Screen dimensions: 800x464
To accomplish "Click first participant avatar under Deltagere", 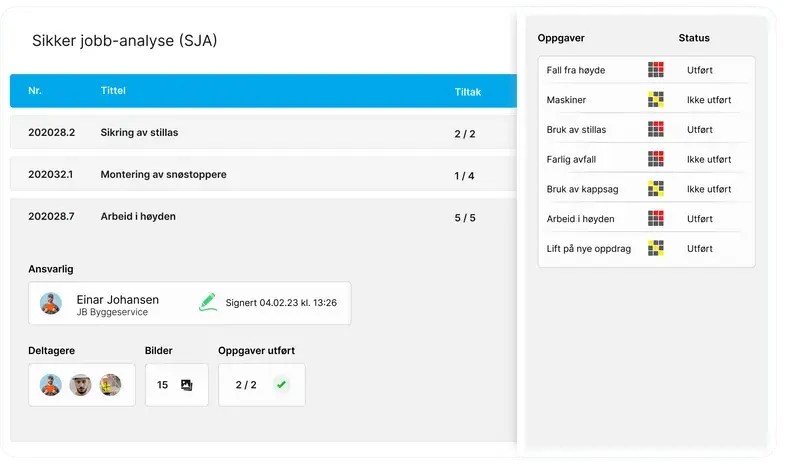I will (x=50, y=385).
